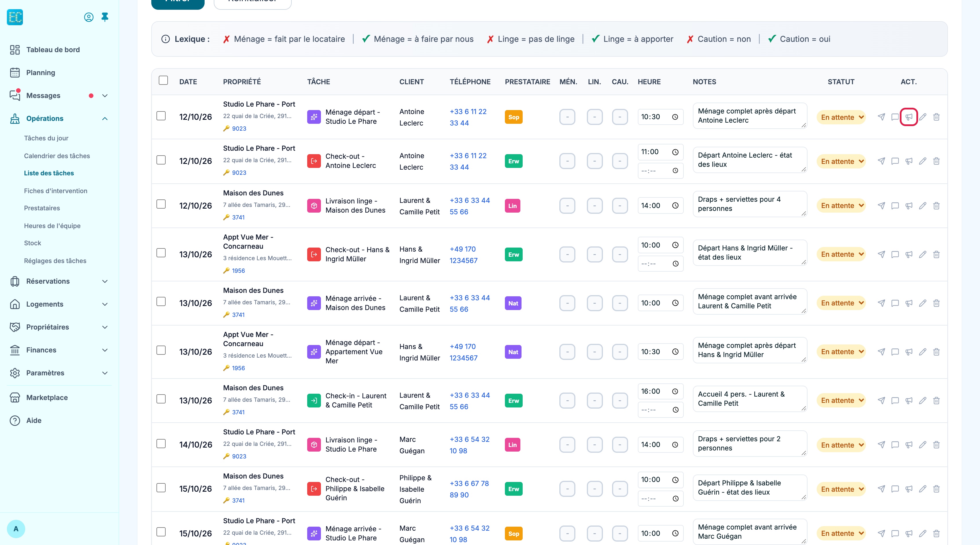Viewport: 980px width, 545px height.
Task: Open status dropdown for Check-out Antoine Leclerc
Action: click(841, 161)
